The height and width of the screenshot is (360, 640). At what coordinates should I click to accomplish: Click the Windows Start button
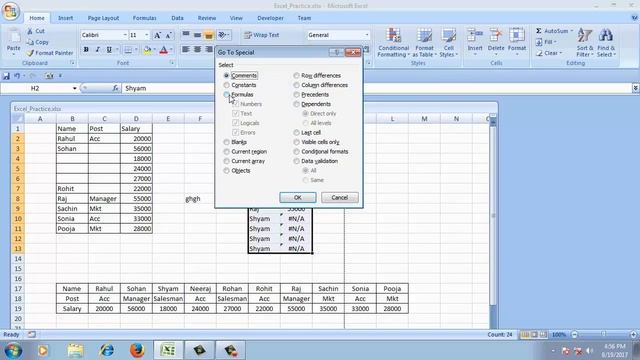13,350
